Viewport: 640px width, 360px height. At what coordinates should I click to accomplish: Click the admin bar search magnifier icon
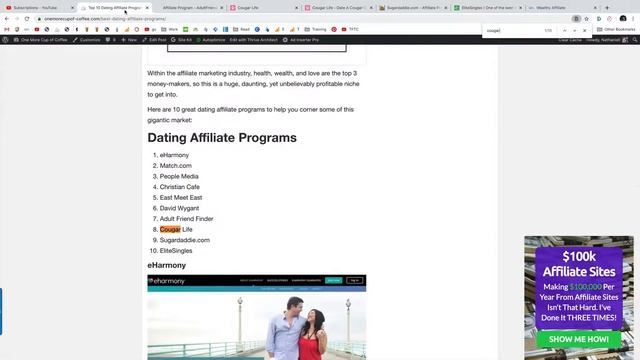point(635,40)
